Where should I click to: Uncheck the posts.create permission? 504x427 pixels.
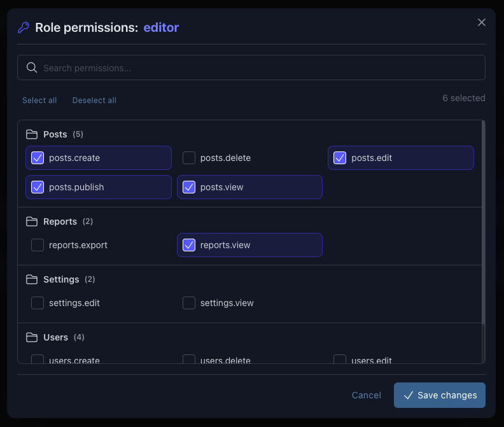tap(38, 158)
